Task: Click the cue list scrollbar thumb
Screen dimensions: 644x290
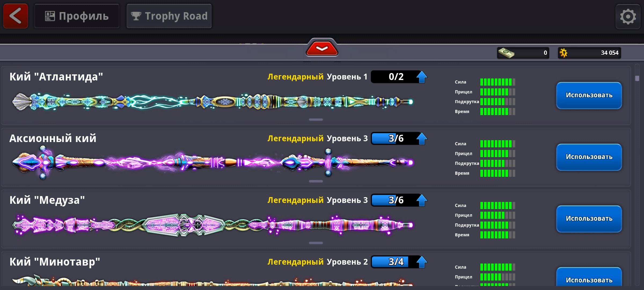Action: click(x=637, y=78)
